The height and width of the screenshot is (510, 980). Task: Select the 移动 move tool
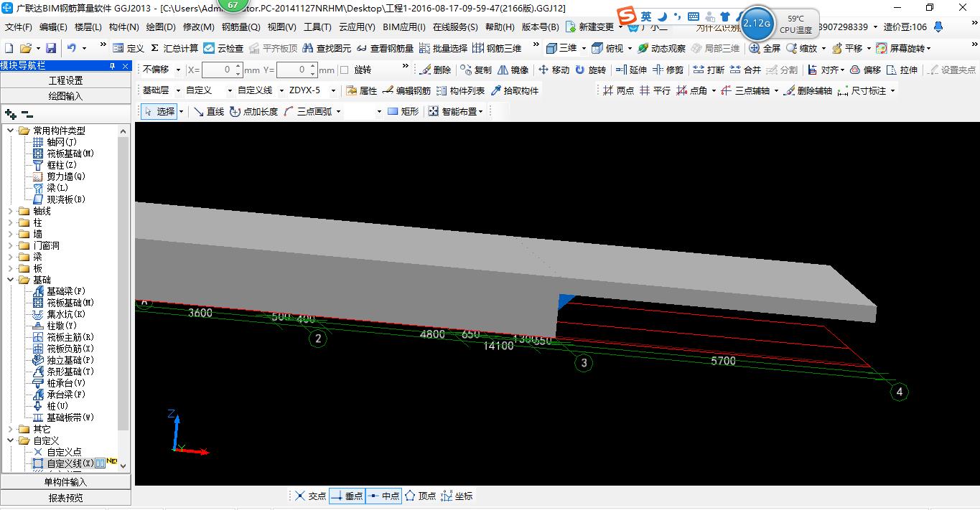[x=554, y=70]
